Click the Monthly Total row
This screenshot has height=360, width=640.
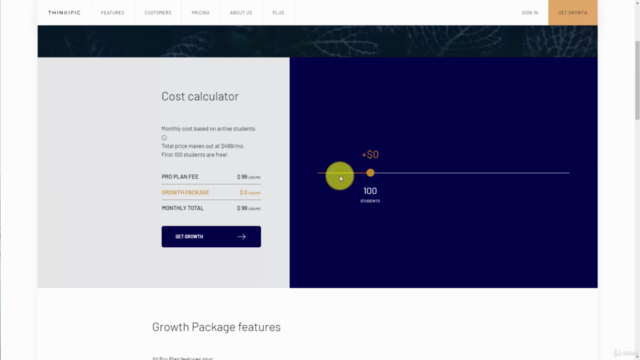pos(211,208)
